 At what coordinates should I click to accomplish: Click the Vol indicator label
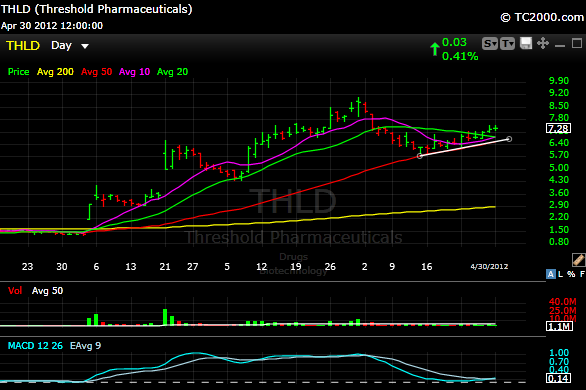pos(15,291)
